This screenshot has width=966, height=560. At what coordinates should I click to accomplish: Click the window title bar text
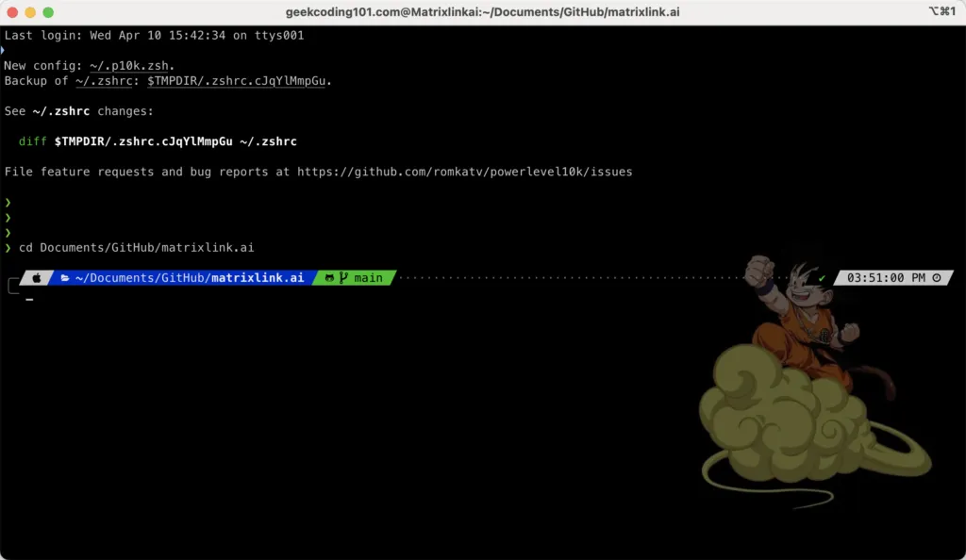pyautogui.click(x=482, y=11)
